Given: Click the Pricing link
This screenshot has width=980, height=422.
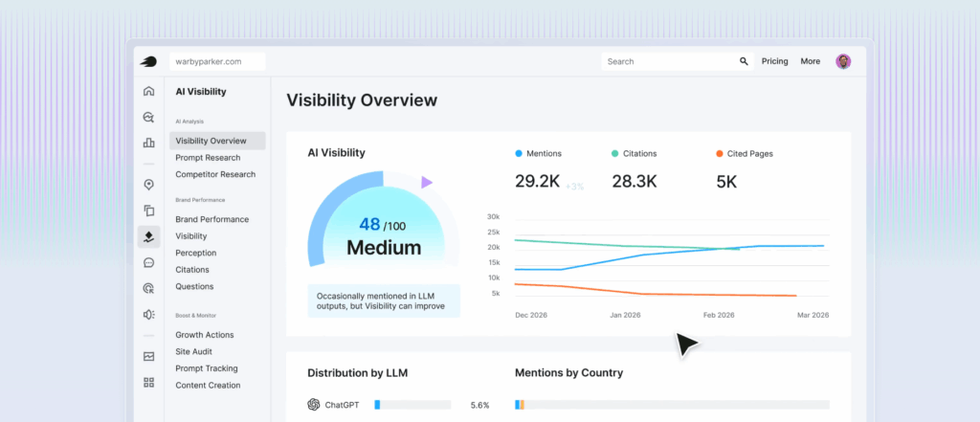Looking at the screenshot, I should point(774,61).
